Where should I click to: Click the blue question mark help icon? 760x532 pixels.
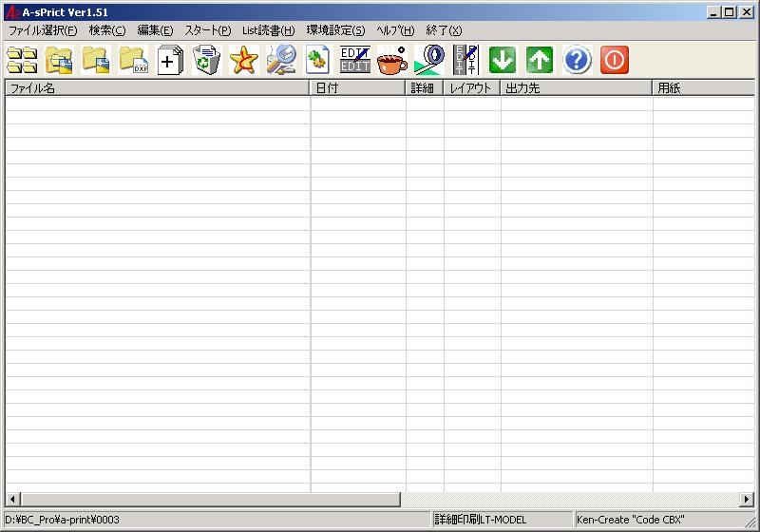pos(577,61)
